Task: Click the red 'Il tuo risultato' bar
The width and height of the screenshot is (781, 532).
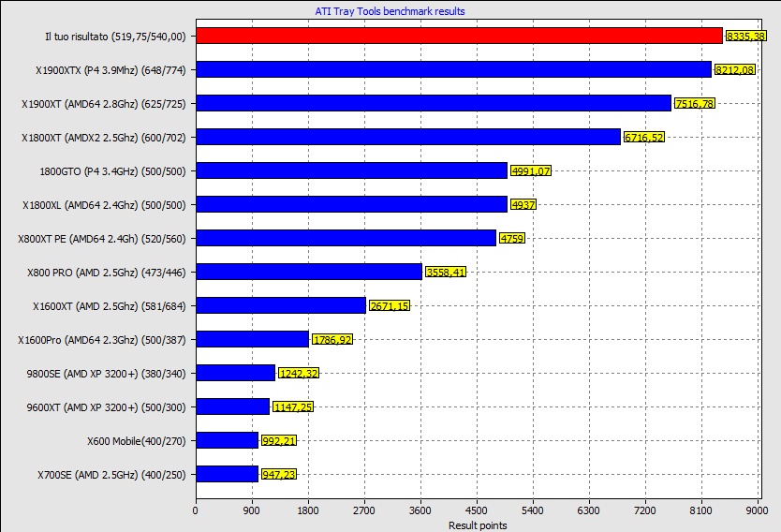Action: coord(459,36)
